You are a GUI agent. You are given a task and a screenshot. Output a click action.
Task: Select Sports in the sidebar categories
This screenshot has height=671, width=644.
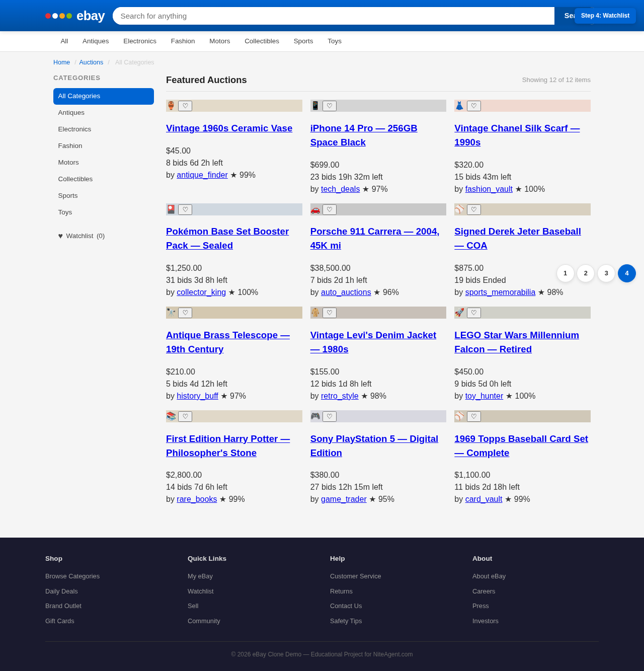click(x=104, y=196)
